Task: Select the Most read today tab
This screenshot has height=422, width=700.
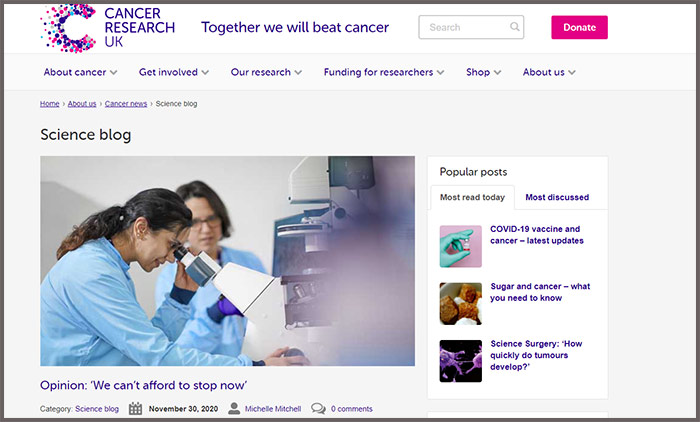Action: (472, 197)
